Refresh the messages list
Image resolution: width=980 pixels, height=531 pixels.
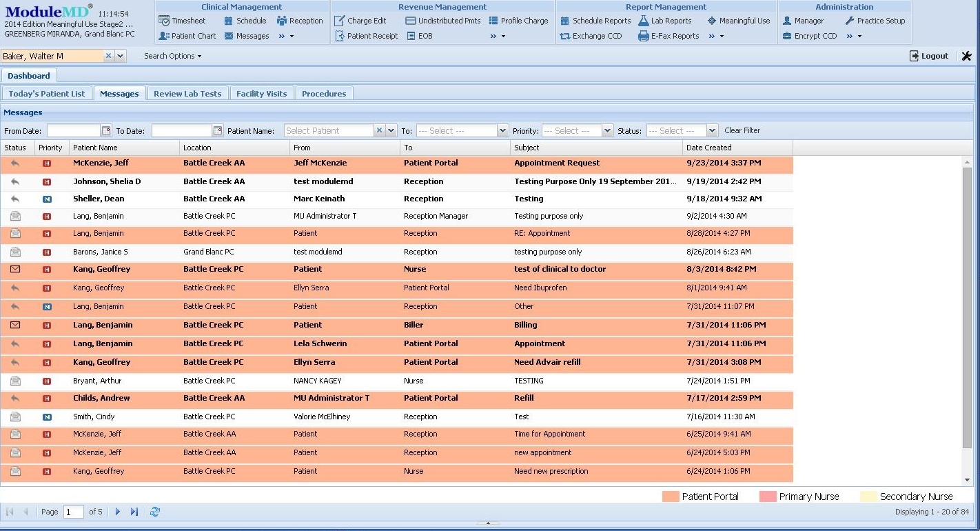tap(155, 512)
